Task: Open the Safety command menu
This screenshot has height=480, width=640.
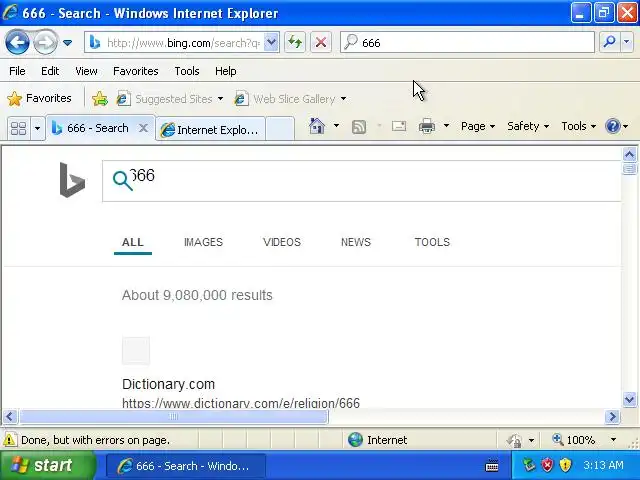Action: click(528, 126)
